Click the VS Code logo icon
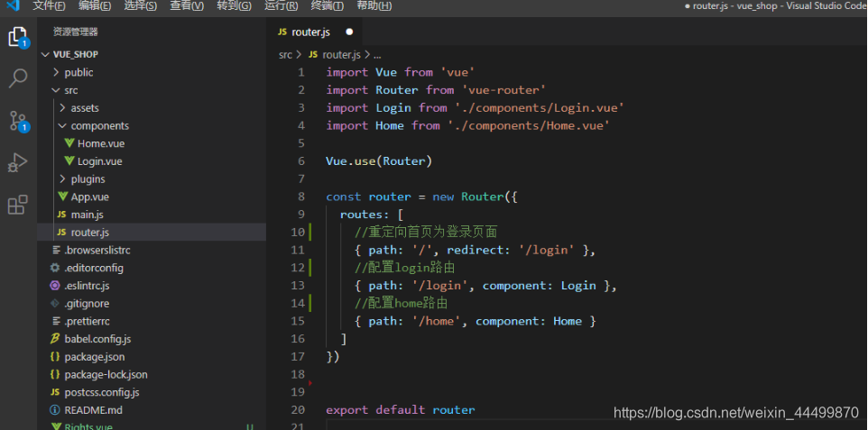The width and height of the screenshot is (868, 430). [x=13, y=6]
